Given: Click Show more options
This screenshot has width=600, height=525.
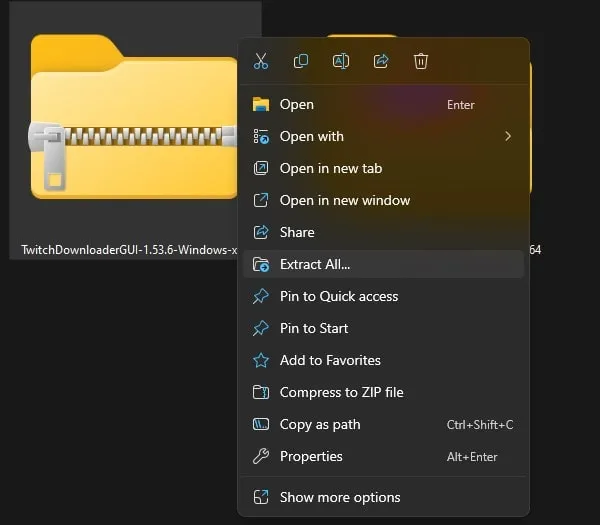Looking at the screenshot, I should pyautogui.click(x=383, y=497).
